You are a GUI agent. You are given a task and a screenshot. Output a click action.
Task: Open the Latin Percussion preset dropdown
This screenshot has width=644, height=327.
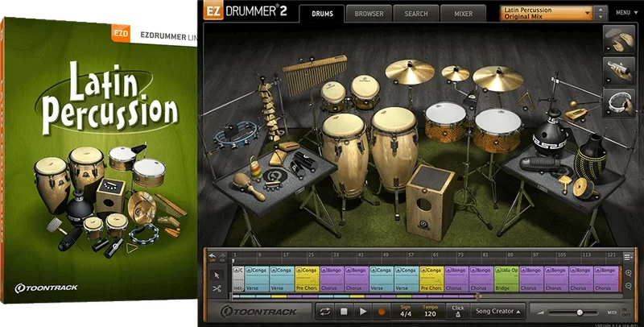pyautogui.click(x=547, y=13)
